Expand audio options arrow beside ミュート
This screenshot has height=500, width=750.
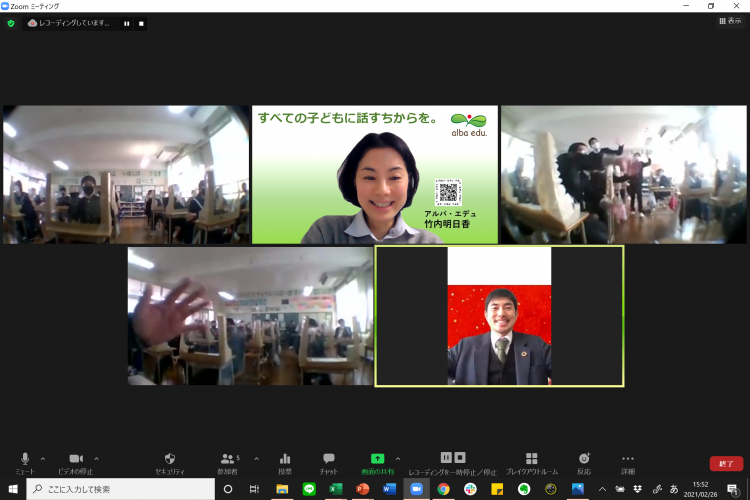43,459
